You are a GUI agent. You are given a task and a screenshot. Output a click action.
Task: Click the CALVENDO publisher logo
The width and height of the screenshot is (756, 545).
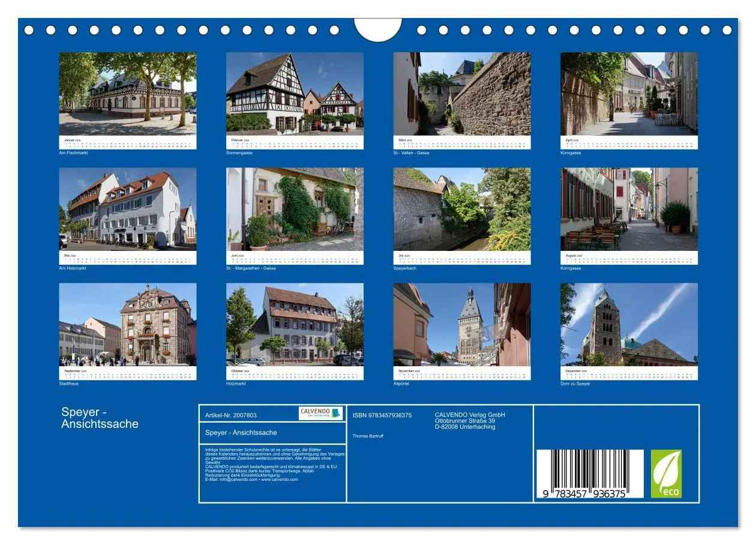(316, 413)
